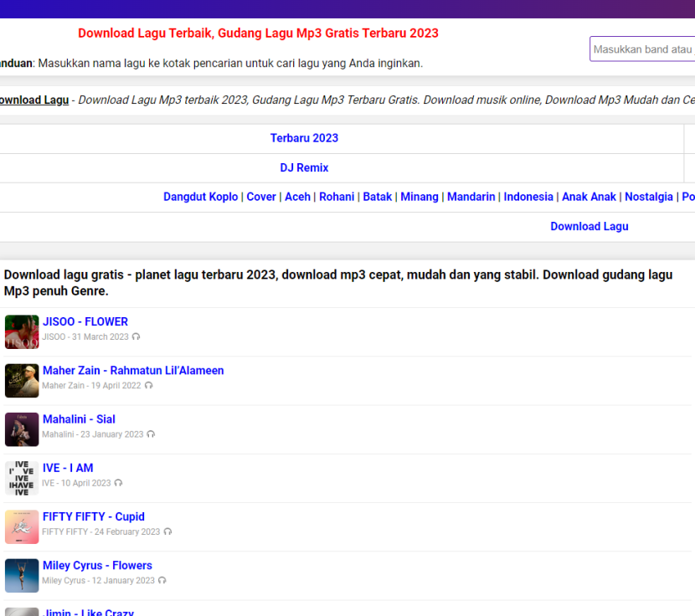695x616 pixels.
Task: Click headphone icon beside Miley Cyrus date
Action: pos(162,581)
